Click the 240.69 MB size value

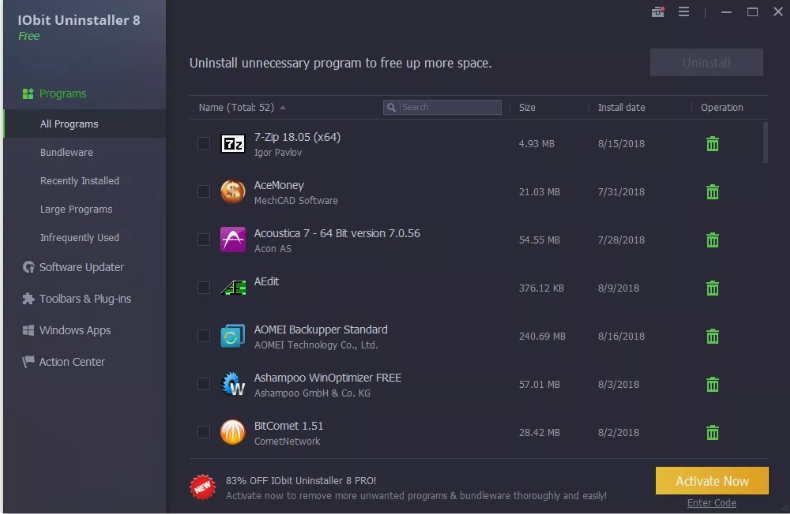542,336
